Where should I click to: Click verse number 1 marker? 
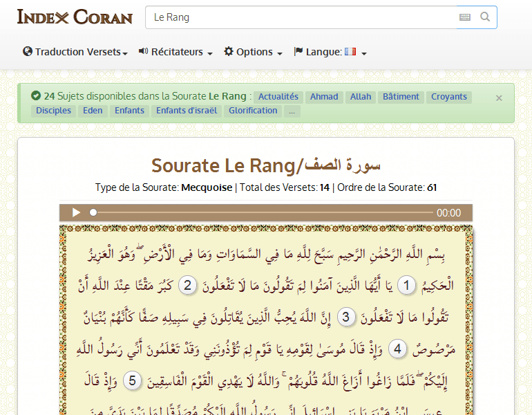pos(408,286)
